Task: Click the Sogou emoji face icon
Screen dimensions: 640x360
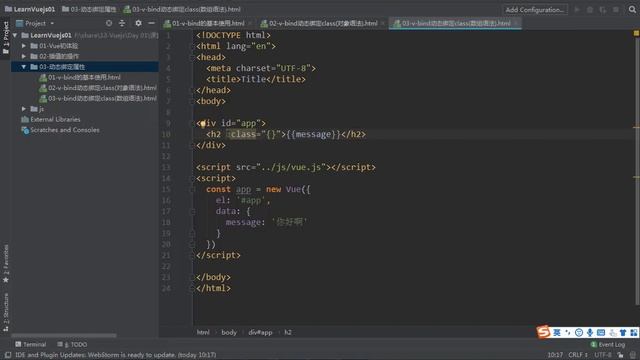Action: (x=579, y=333)
